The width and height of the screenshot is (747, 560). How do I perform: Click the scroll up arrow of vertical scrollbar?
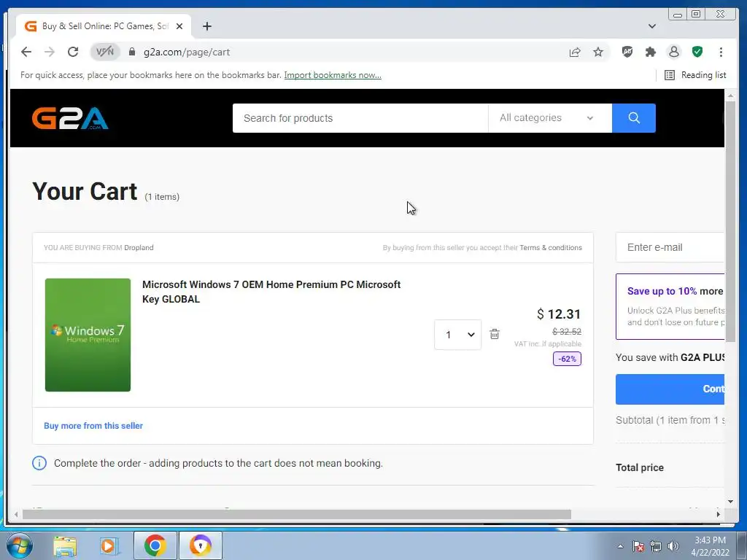(x=730, y=96)
